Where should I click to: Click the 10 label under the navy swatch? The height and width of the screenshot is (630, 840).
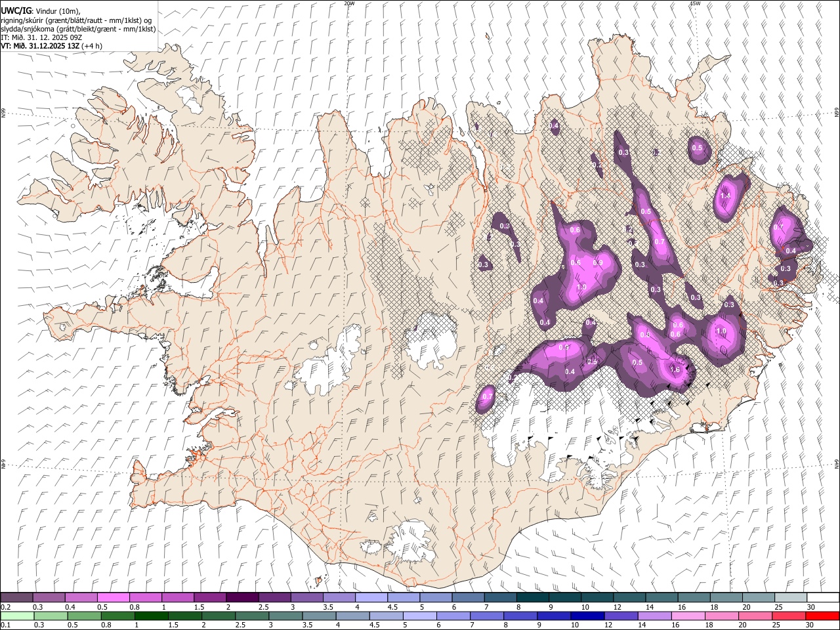point(574,625)
